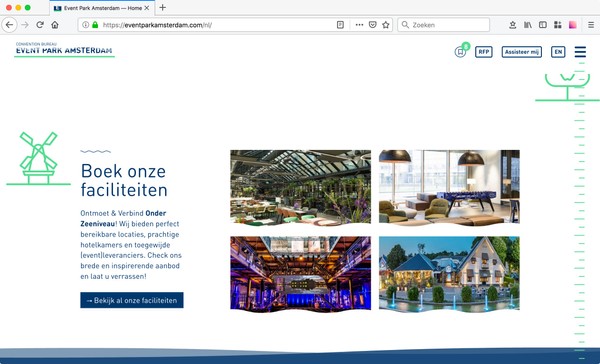Open the site's main hamburger menu
Viewport: 600px width, 364px height.
click(580, 52)
